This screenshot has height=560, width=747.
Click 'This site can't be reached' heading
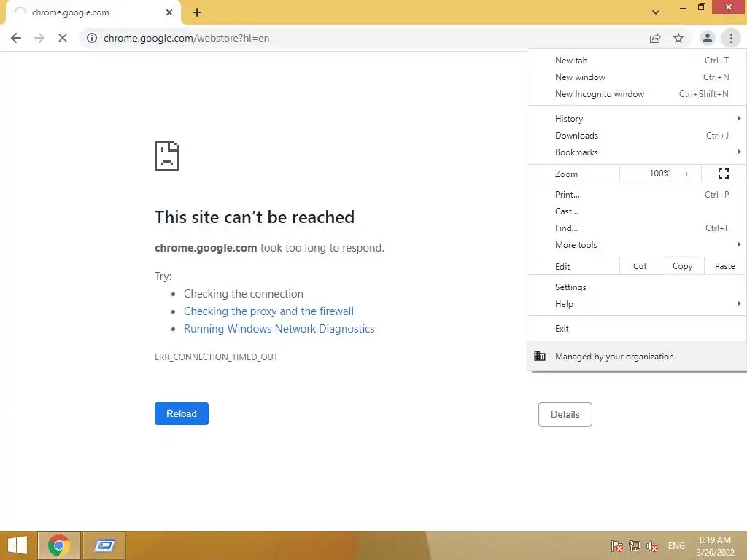pos(255,217)
